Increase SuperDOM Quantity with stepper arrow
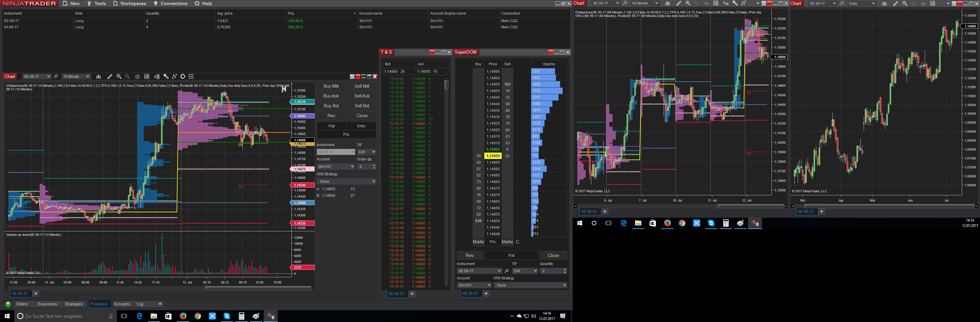Viewport: 980px width, 322px height. click(x=565, y=270)
